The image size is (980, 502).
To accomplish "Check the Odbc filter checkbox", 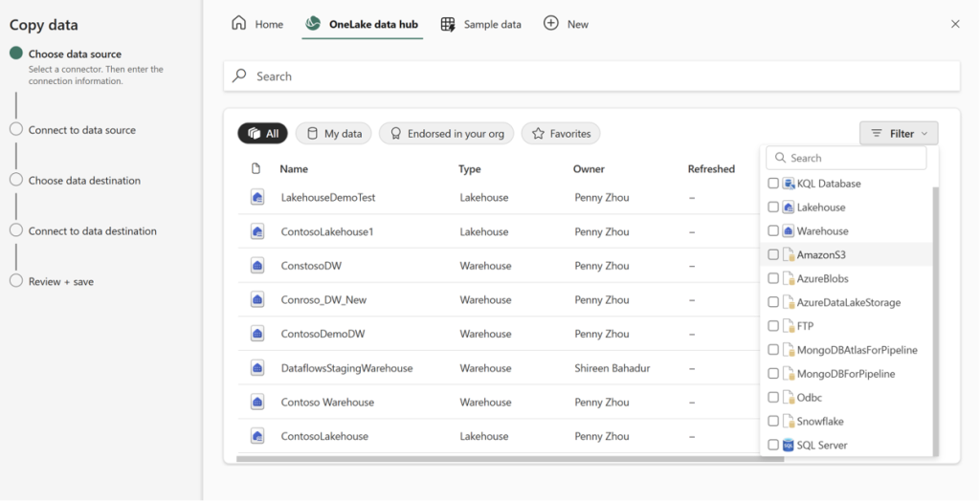I will click(x=773, y=397).
